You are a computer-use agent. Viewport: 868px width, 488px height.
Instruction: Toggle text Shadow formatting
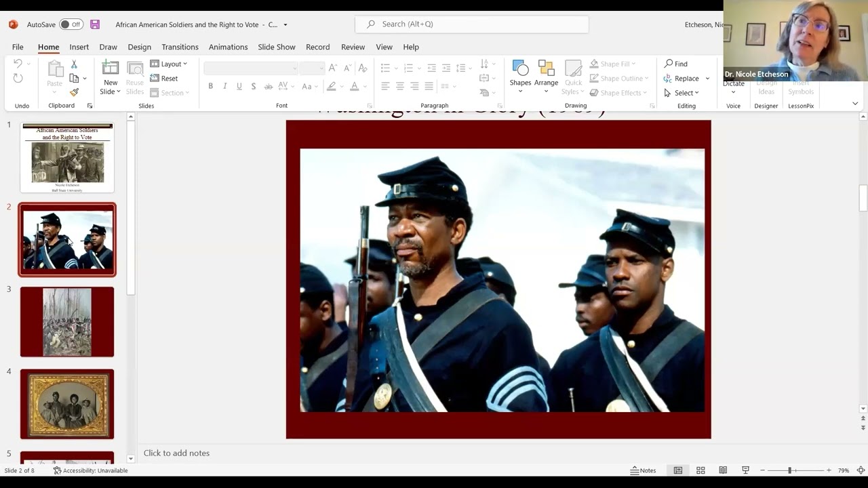[x=254, y=86]
